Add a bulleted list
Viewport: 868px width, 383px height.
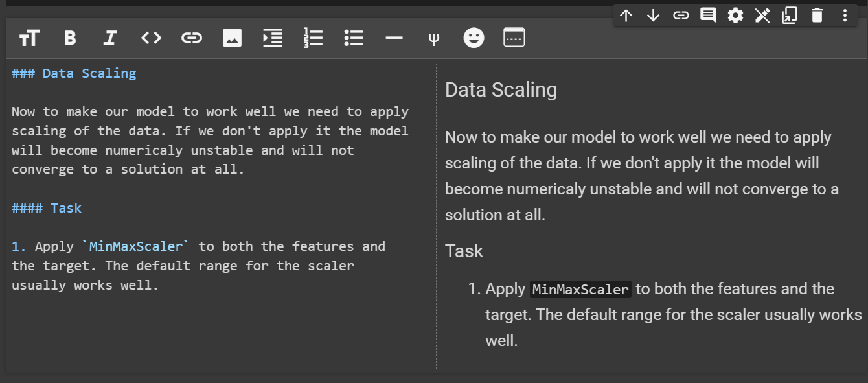[354, 38]
